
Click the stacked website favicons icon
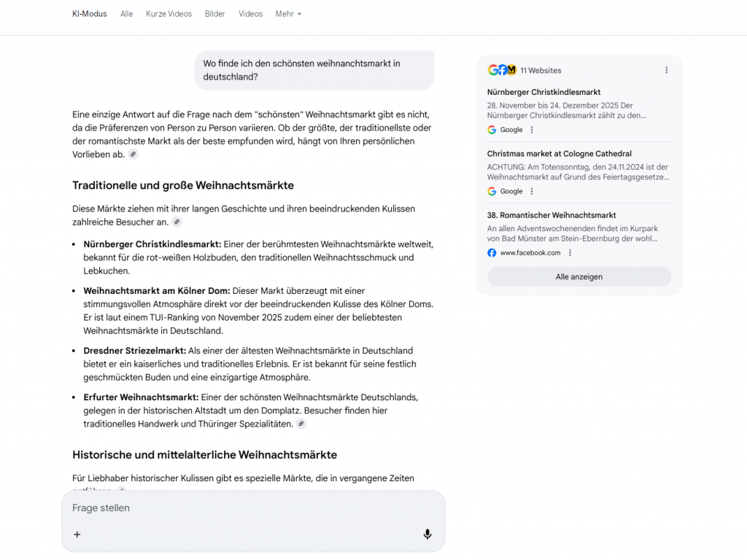[502, 70]
